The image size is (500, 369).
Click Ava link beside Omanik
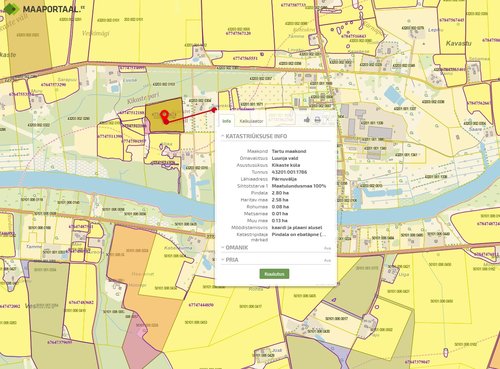pyautogui.click(x=327, y=248)
